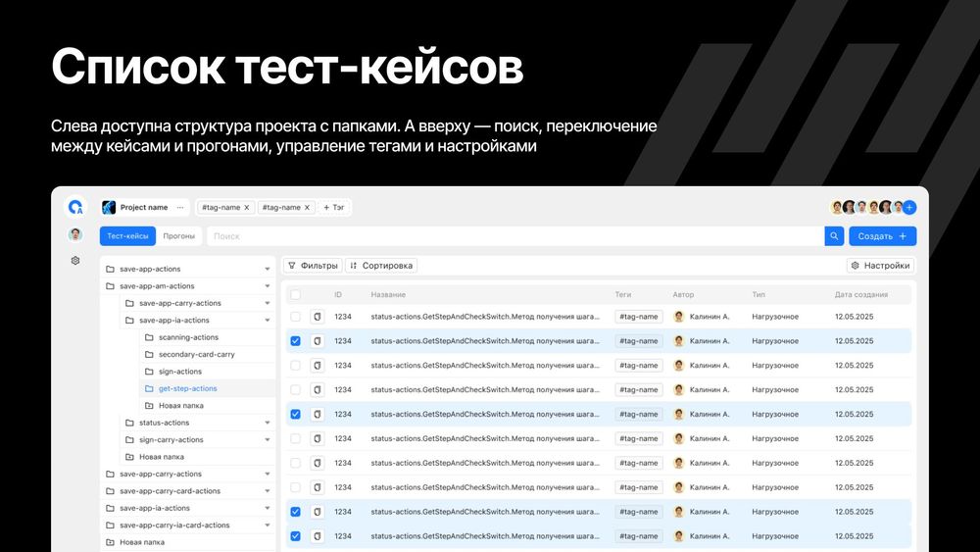Open the gear settings icon in left sidebar
Screen dimensions: 980x552
click(75, 261)
